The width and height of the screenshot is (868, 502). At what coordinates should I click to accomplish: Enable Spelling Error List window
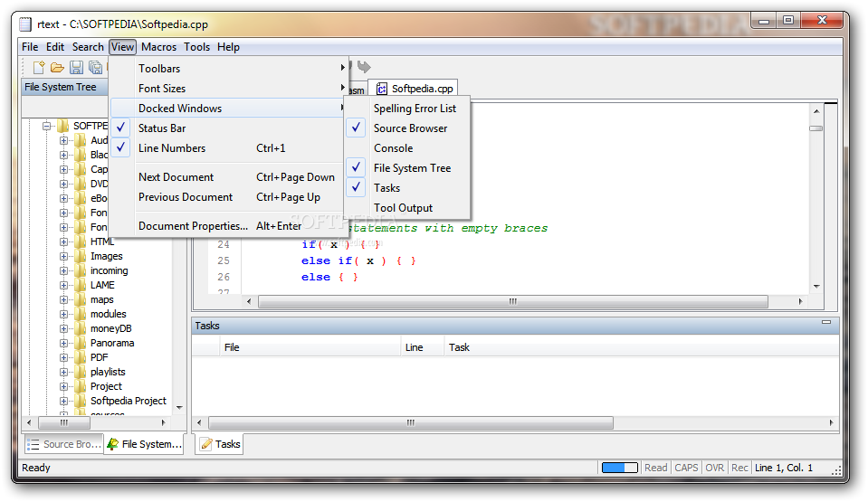407,109
